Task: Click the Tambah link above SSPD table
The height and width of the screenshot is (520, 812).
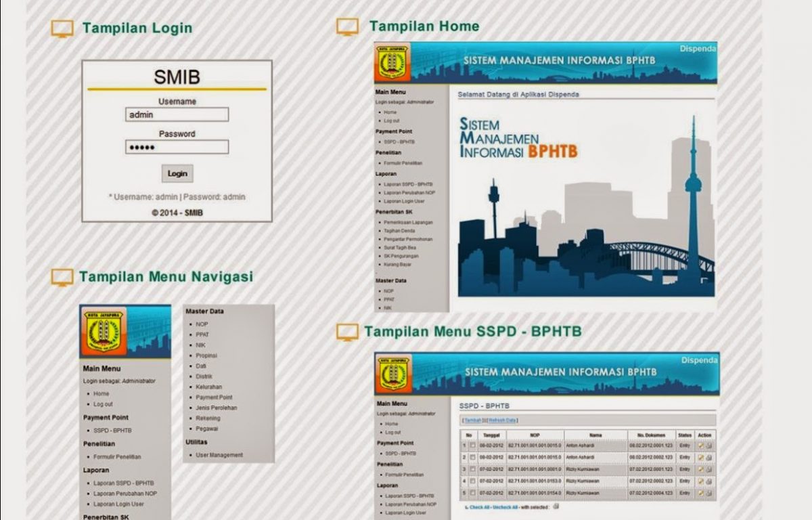Action: point(473,420)
